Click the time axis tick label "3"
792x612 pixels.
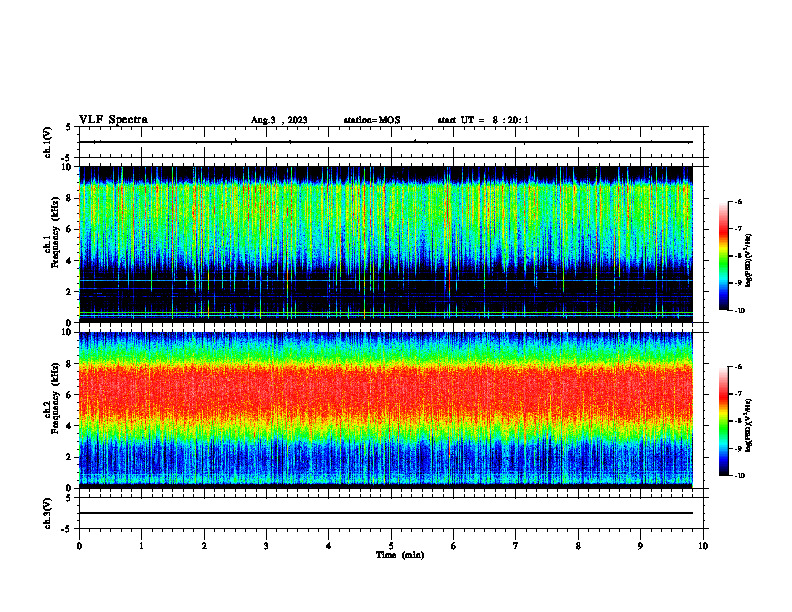pos(266,546)
